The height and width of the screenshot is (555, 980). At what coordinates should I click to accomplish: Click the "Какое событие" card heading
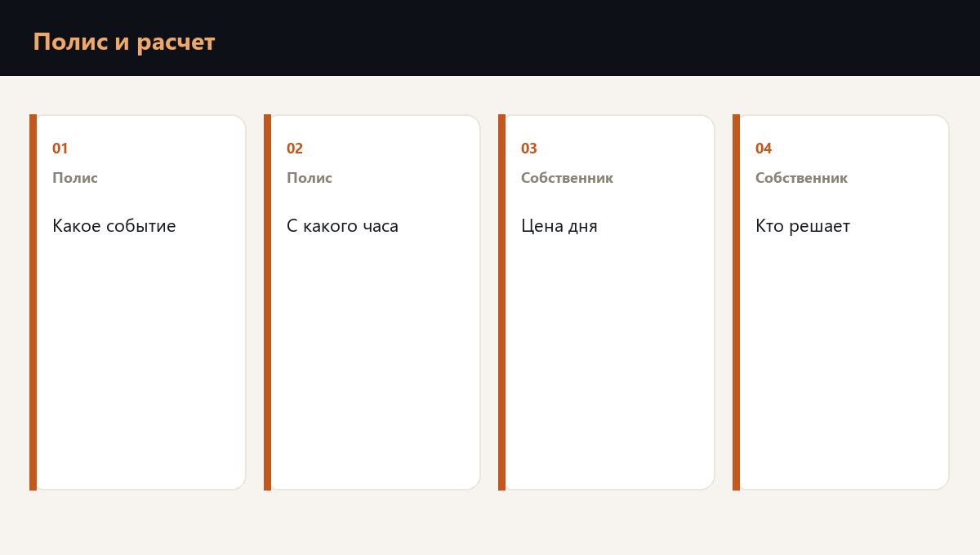point(114,226)
